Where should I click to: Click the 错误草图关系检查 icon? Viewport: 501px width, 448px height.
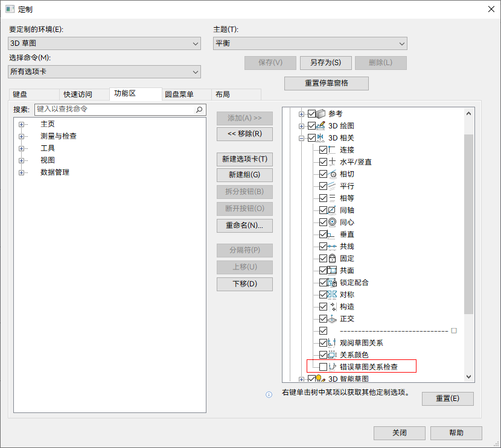click(x=332, y=367)
